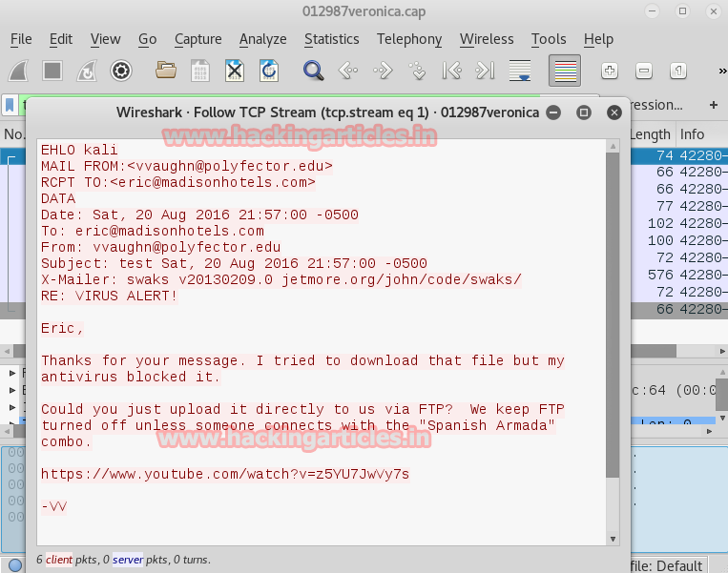The height and width of the screenshot is (573, 728).
Task: Open the Telephony menu
Action: 409,39
